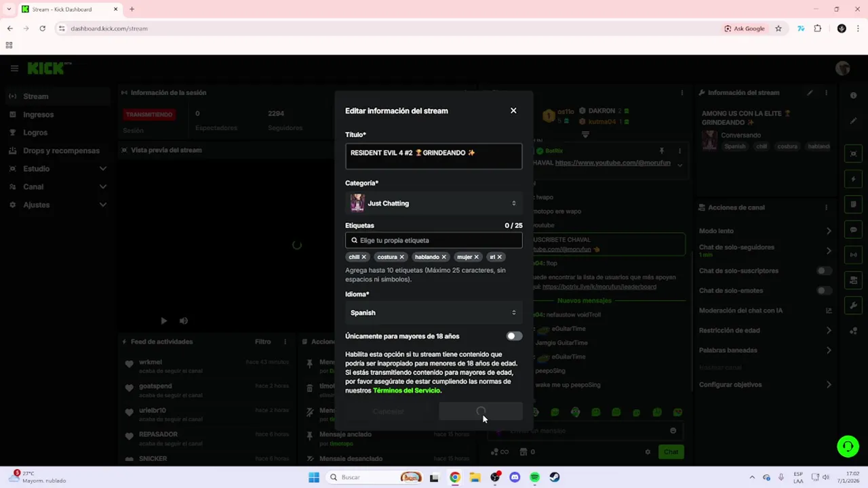
Task: Open the Idioma dropdown showing Spanish
Action: [433, 312]
